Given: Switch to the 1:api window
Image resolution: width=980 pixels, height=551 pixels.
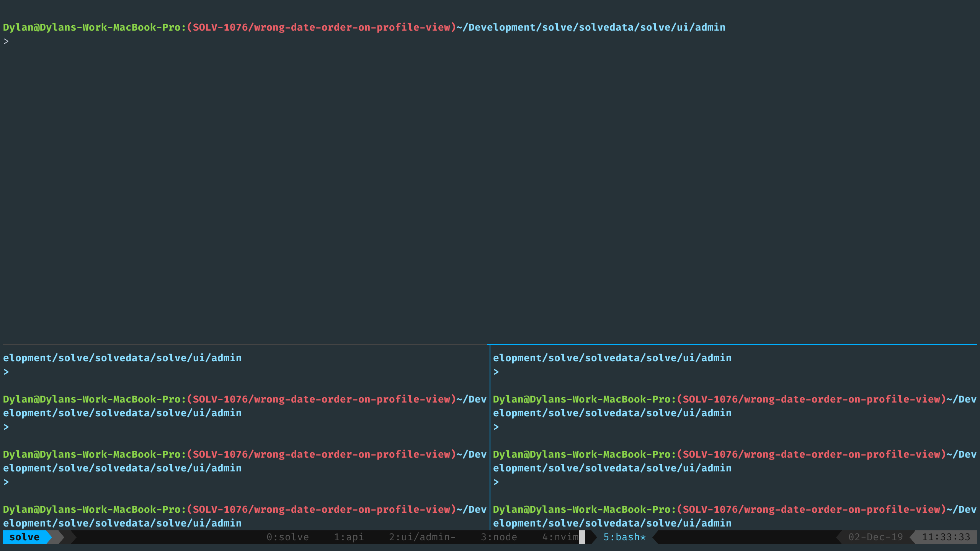Looking at the screenshot, I should tap(348, 537).
